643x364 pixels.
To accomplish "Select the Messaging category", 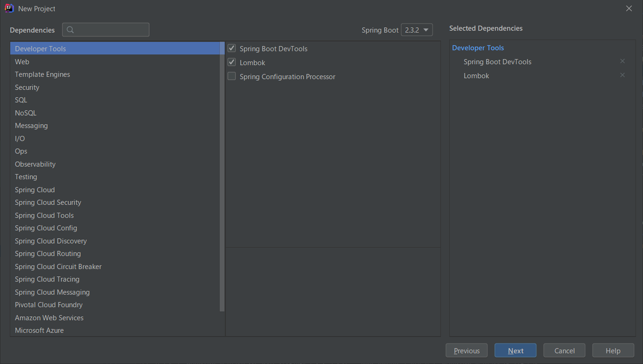I will click(115, 126).
